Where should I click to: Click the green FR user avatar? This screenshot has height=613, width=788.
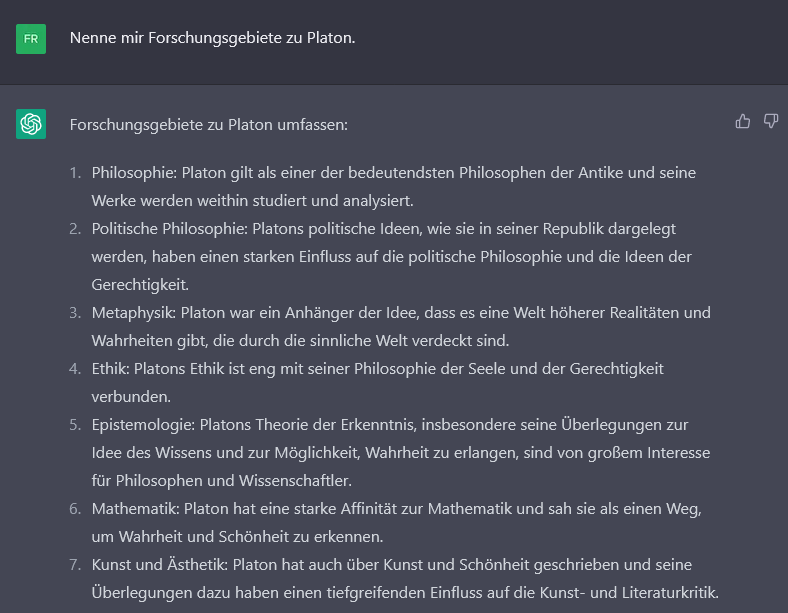coord(31,39)
